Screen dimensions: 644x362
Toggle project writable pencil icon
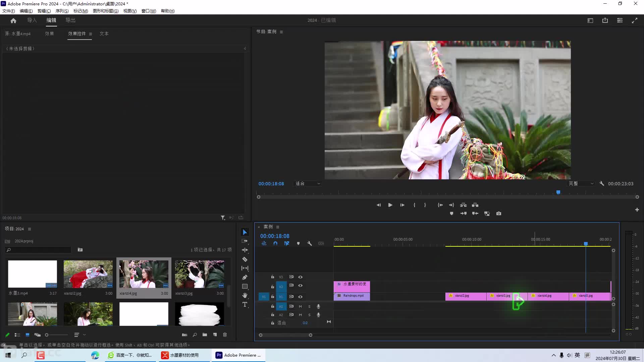[7, 335]
